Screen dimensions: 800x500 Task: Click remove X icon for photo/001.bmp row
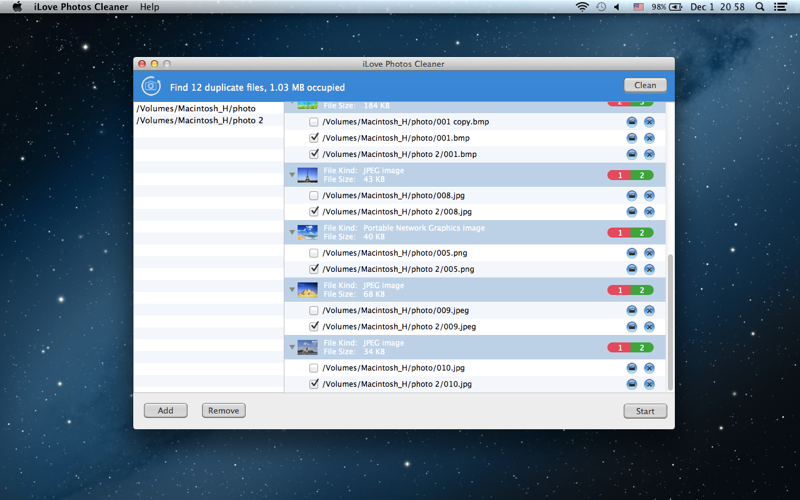tap(649, 138)
